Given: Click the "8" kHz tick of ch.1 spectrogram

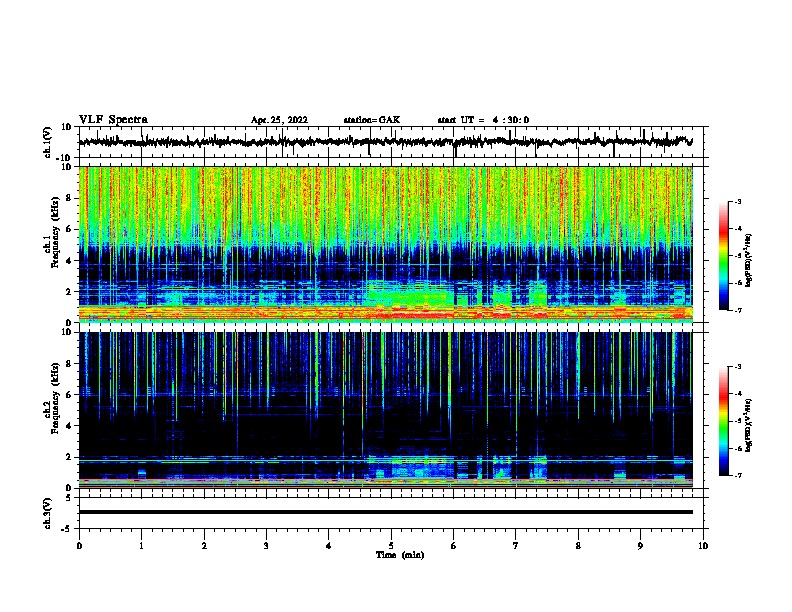Looking at the screenshot, I should pyautogui.click(x=69, y=198).
